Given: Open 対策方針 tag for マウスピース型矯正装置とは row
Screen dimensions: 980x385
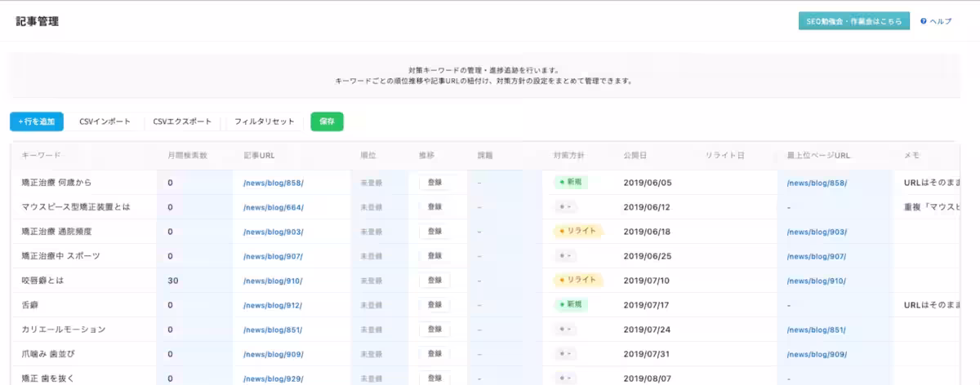Looking at the screenshot, I should [564, 207].
